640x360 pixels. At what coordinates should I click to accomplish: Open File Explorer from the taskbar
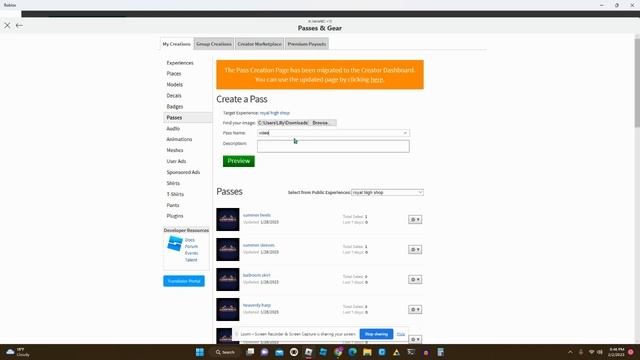point(367,352)
